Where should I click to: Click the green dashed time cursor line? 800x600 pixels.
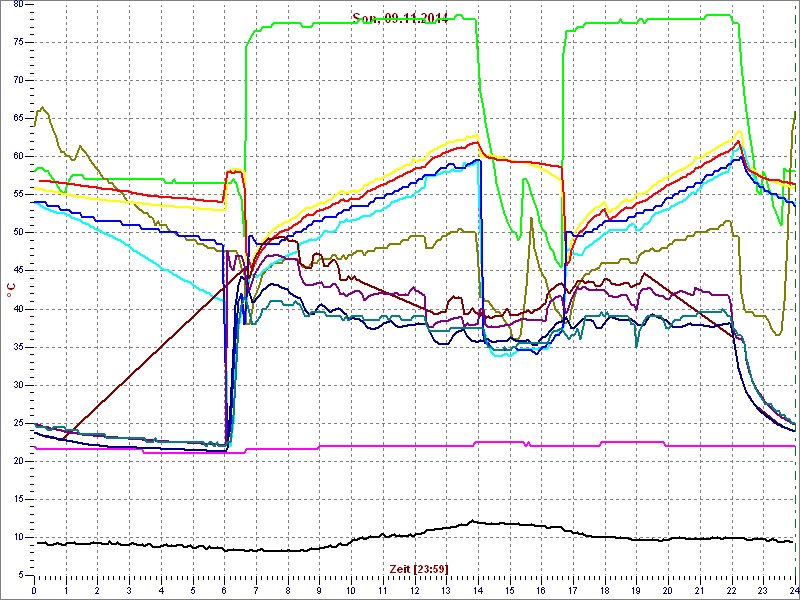point(794,300)
